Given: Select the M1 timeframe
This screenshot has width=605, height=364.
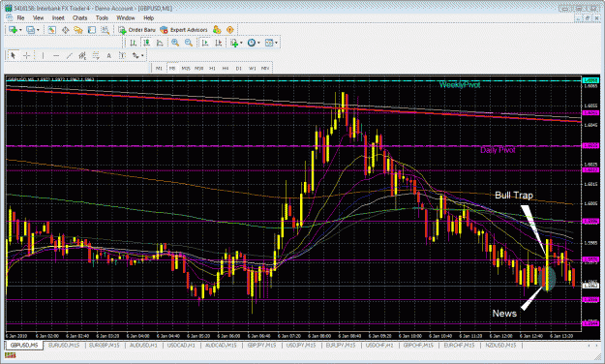Looking at the screenshot, I should [159, 68].
